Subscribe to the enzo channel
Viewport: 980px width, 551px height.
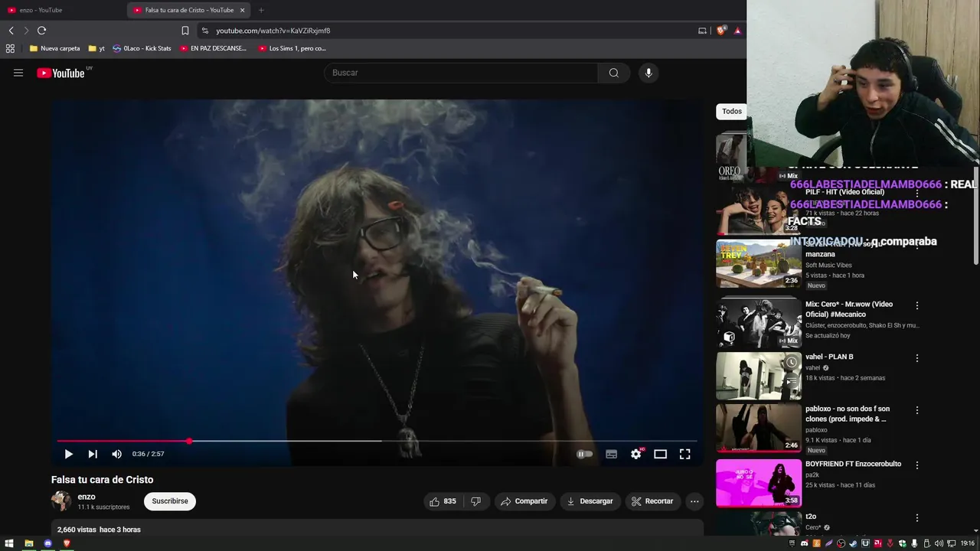[x=170, y=501]
